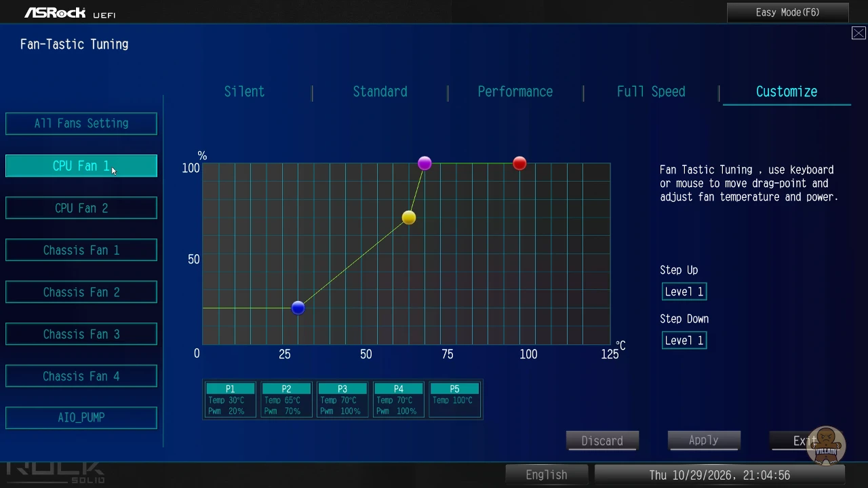Select the P2 point box
This screenshot has height=488, width=868.
[x=286, y=399]
